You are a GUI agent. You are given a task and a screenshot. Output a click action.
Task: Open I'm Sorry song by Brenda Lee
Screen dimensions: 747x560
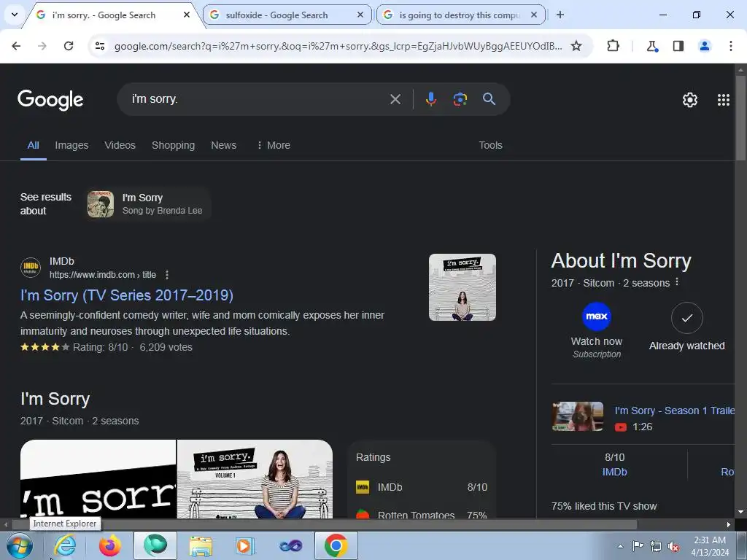(x=149, y=204)
